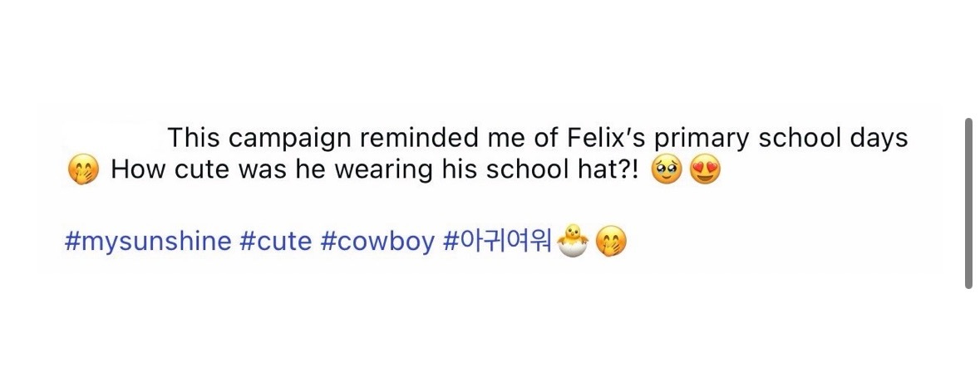The width and height of the screenshot is (980, 387).
Task: Click the blurred username before "This campaign"
Action: [113, 137]
